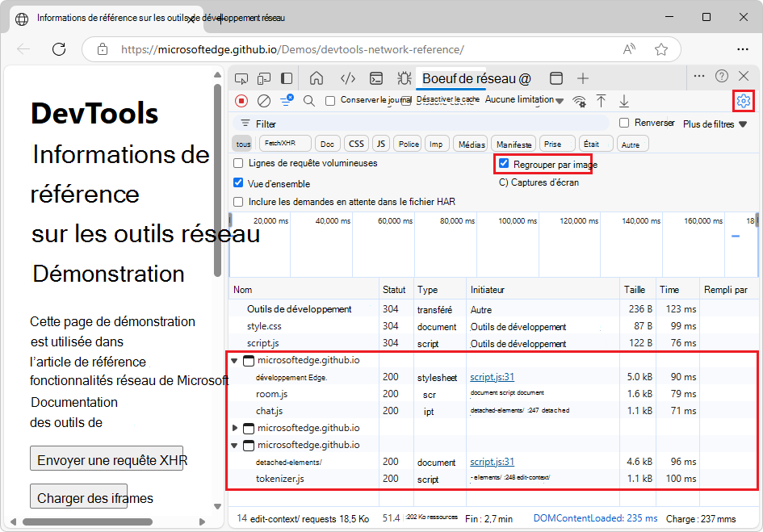The width and height of the screenshot is (763, 532).
Task: Open the Elements tool icon
Action: [347, 78]
